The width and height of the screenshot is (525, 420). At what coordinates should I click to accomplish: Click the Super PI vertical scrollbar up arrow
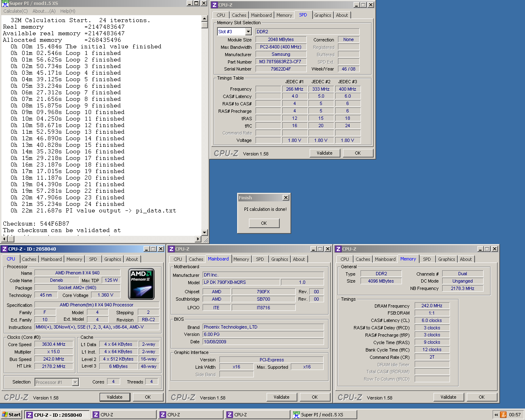click(205, 18)
